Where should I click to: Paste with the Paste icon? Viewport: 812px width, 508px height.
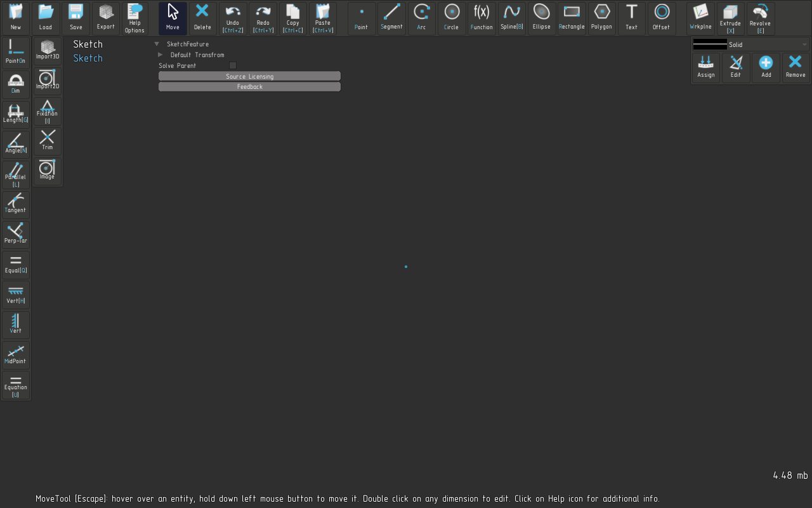point(323,18)
